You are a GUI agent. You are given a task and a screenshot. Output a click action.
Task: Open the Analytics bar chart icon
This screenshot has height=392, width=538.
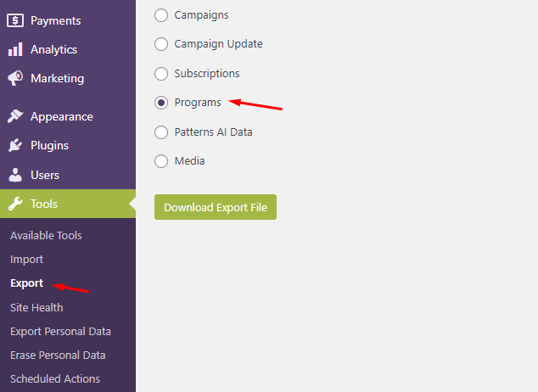pyautogui.click(x=15, y=49)
